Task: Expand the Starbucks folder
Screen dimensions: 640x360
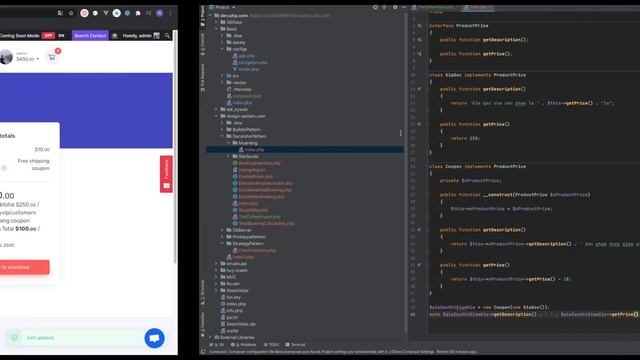Action: point(229,156)
